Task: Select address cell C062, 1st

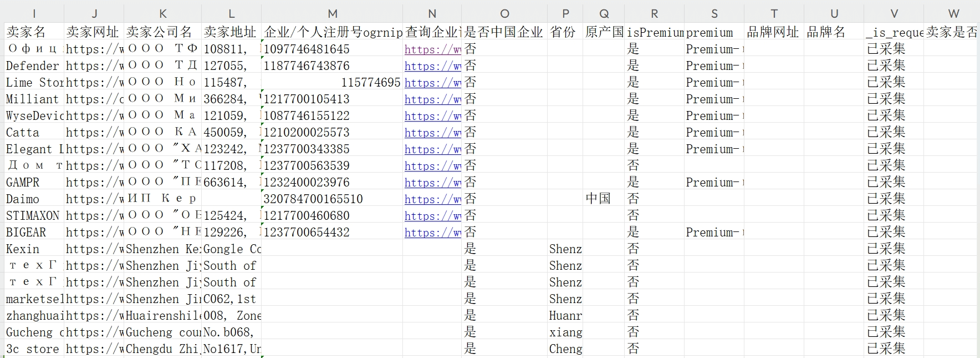Action: (x=232, y=299)
